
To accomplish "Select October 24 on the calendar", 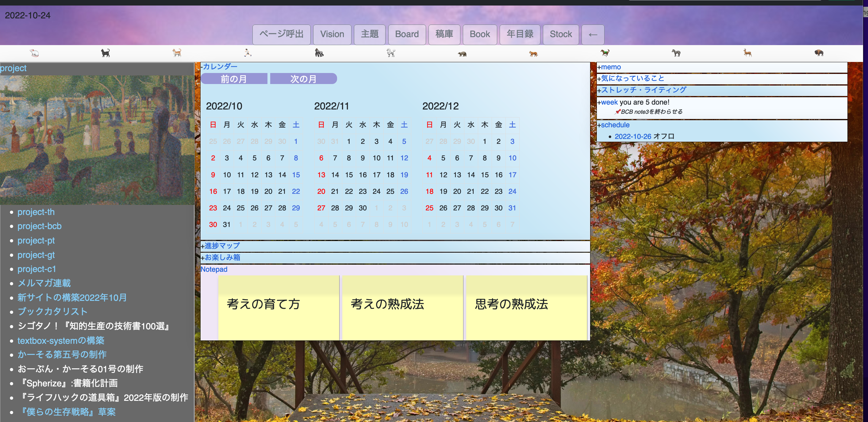I will 227,208.
